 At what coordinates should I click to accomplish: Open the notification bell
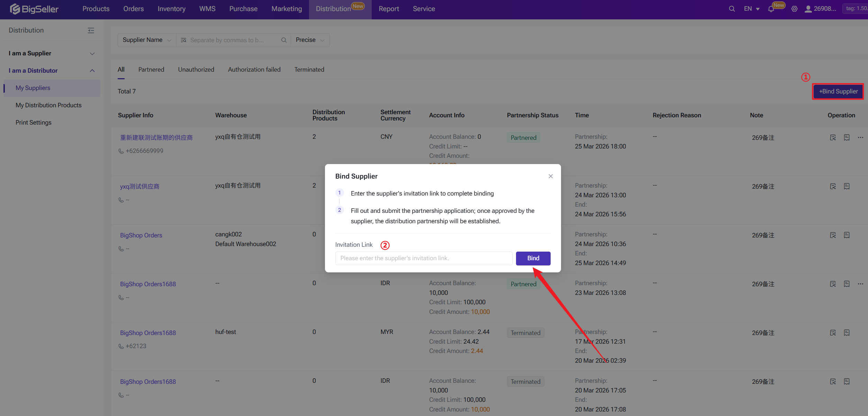coord(771,9)
